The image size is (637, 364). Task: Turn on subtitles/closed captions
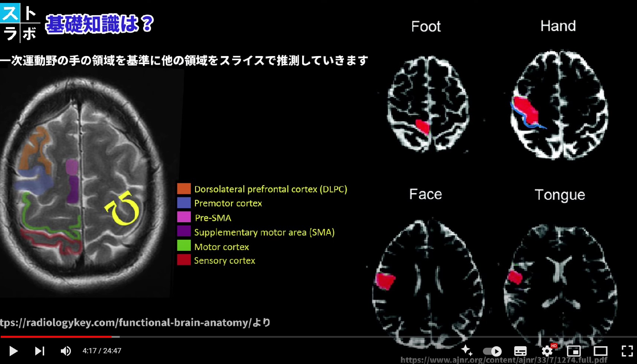point(520,351)
